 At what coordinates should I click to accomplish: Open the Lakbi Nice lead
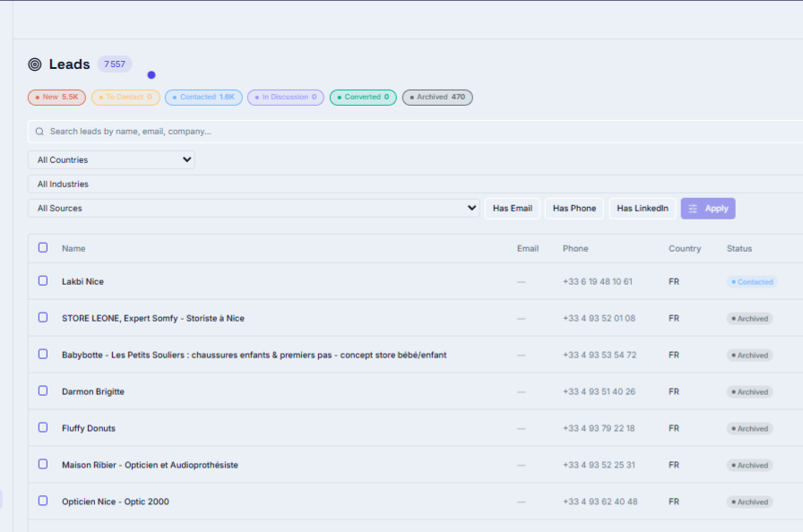point(82,282)
